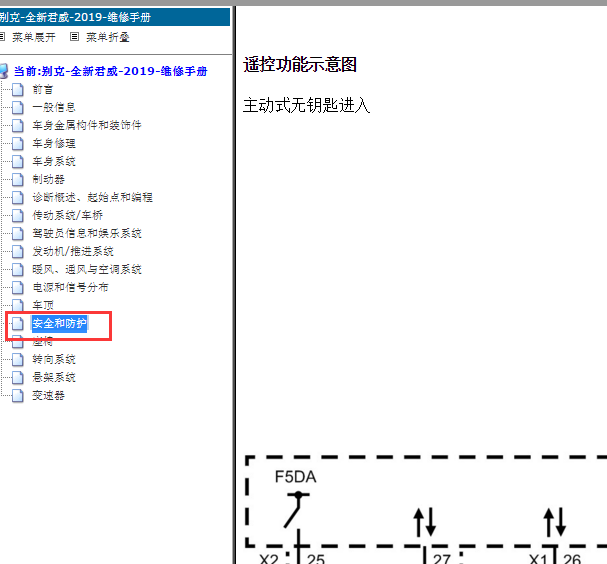Click the title bar 别克-全新君威-2019-维修手册

[115, 17]
